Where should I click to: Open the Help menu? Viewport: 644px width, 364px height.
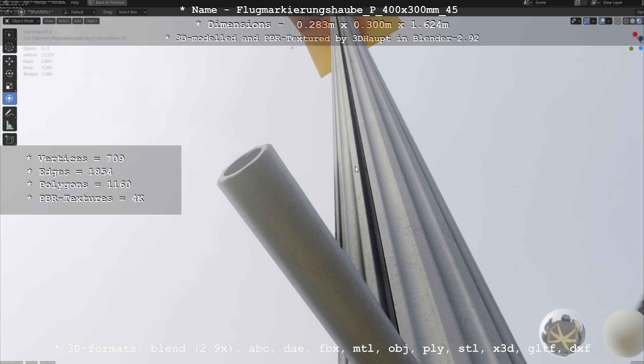coord(75,2)
